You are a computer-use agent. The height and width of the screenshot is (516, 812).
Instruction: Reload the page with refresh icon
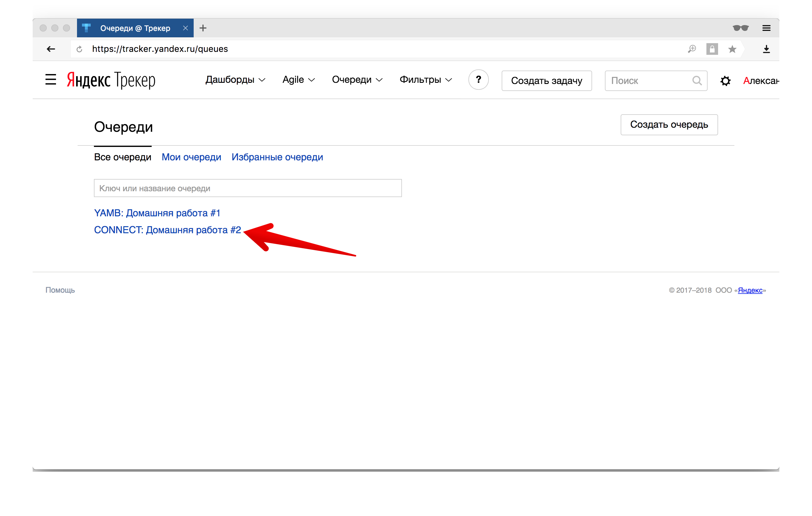click(x=79, y=49)
